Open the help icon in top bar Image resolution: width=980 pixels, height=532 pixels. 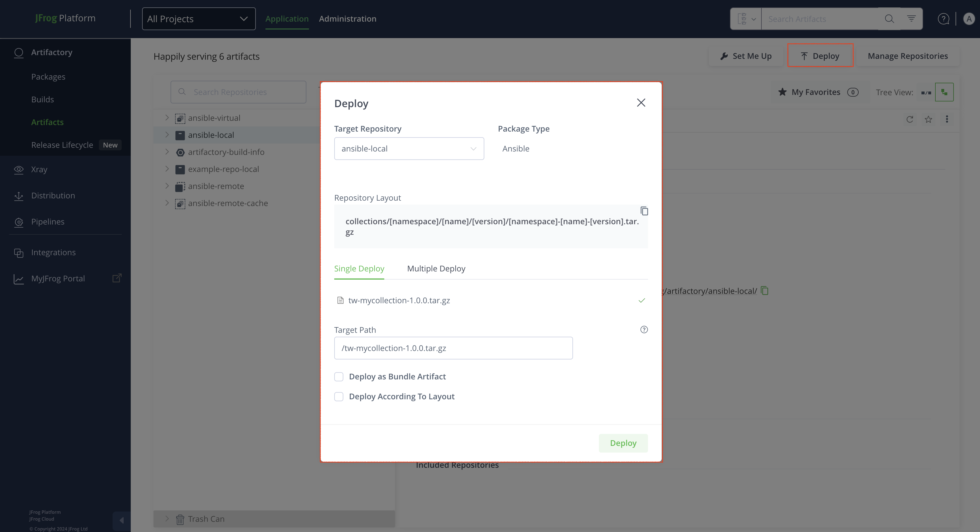[x=944, y=19]
